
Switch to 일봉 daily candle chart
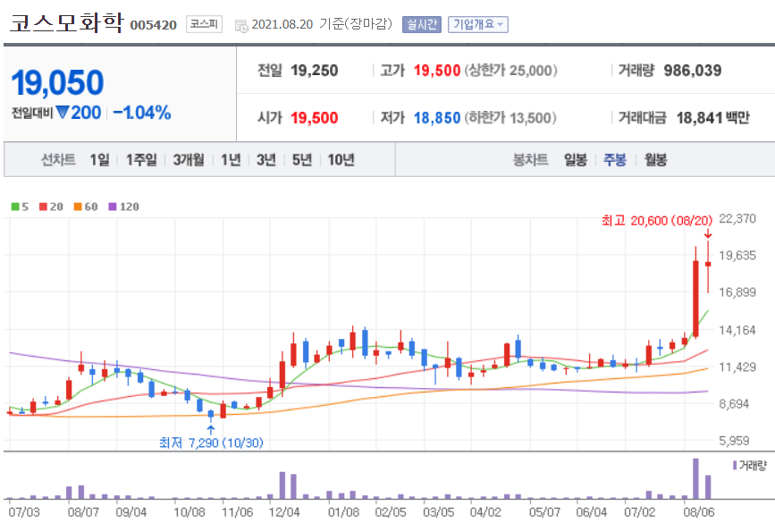point(576,160)
